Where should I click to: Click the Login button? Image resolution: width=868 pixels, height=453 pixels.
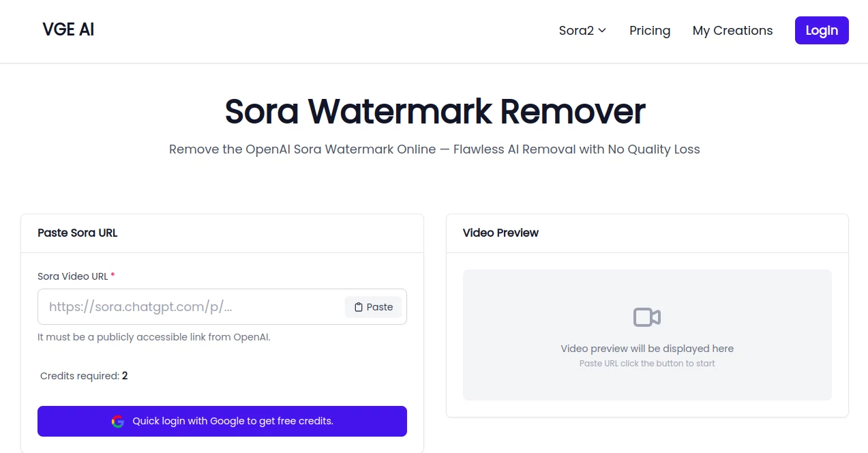[821, 30]
